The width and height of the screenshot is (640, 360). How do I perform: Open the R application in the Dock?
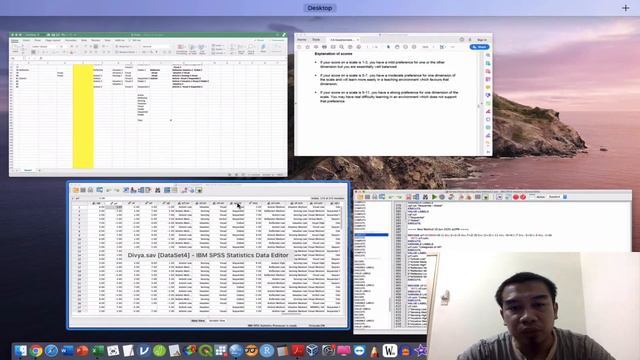tap(267, 351)
